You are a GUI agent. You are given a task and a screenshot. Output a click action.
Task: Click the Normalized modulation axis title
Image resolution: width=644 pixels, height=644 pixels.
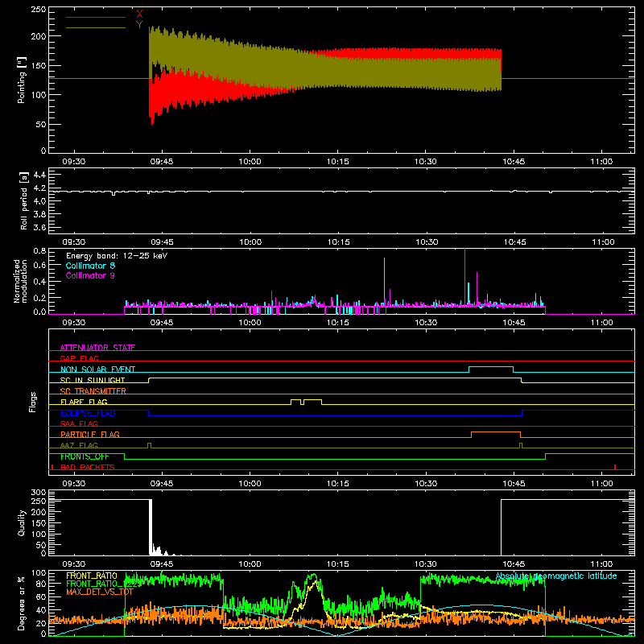[20, 281]
